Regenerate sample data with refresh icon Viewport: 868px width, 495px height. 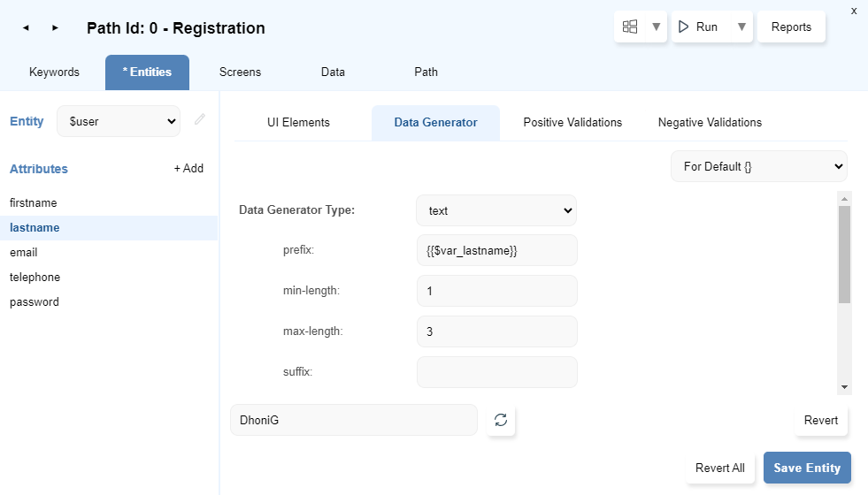[x=501, y=420]
